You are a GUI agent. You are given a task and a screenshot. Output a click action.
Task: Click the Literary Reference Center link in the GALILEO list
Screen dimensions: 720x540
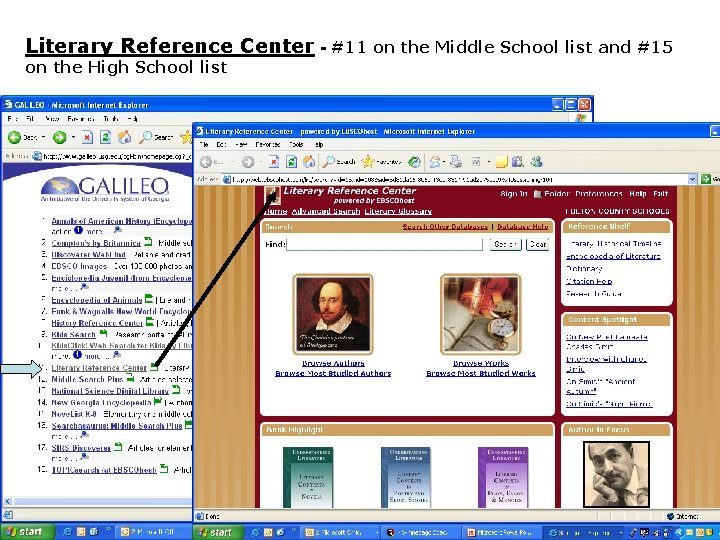(99, 368)
